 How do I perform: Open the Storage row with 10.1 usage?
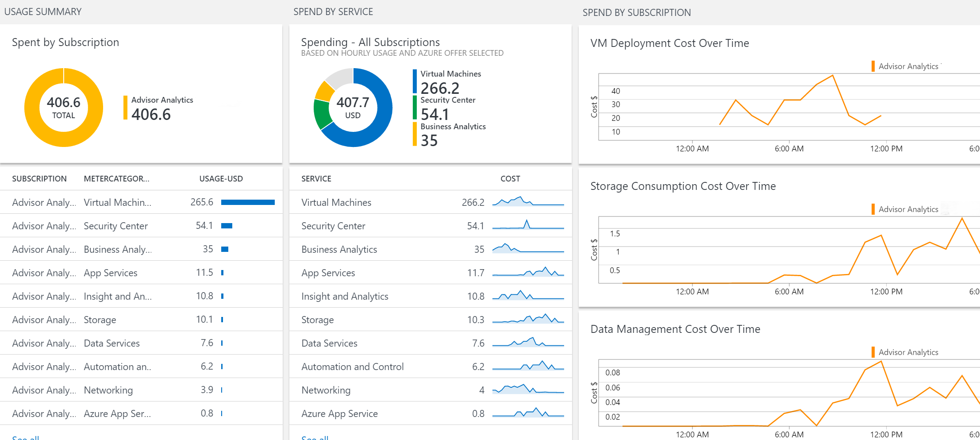(141, 320)
